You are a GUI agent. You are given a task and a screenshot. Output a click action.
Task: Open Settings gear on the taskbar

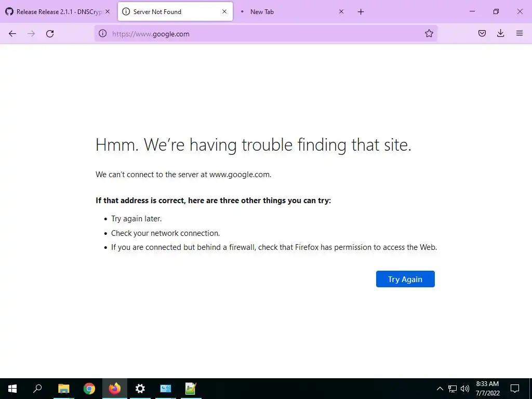[140, 389]
